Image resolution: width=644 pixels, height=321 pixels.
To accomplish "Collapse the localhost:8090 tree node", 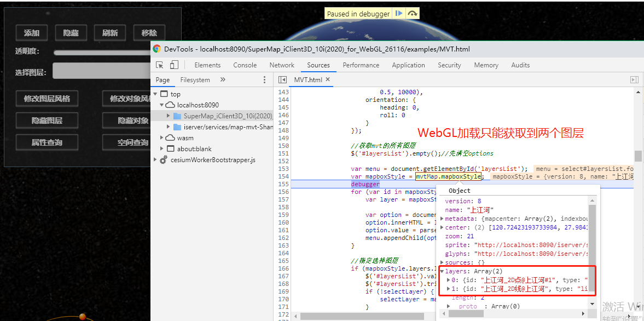I will [162, 105].
